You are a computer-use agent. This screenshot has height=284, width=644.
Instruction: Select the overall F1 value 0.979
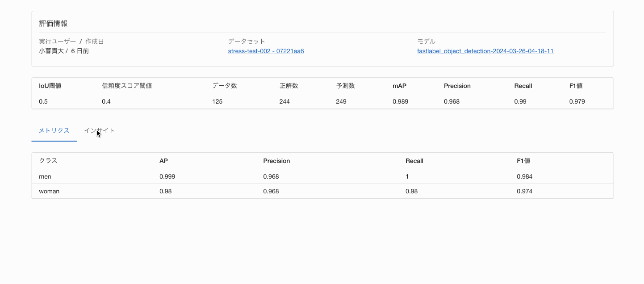577,101
